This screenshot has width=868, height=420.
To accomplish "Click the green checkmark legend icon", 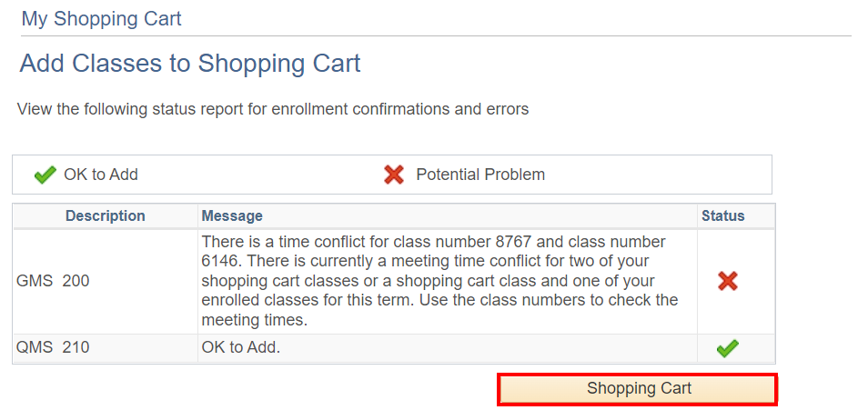I will click(x=45, y=175).
